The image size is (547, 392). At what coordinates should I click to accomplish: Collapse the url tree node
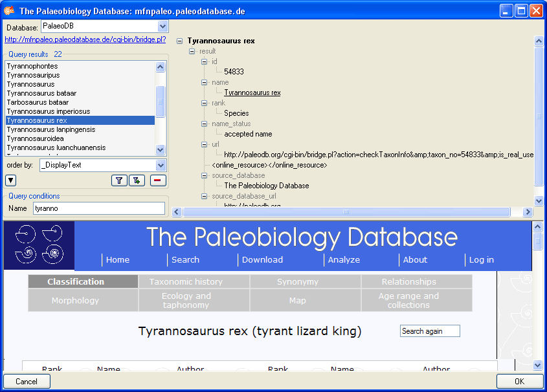(x=204, y=145)
